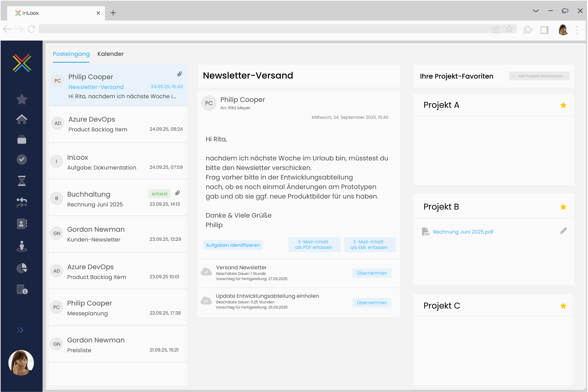588x392 pixels.
Task: Switch to the Kalender tab
Action: click(x=111, y=54)
